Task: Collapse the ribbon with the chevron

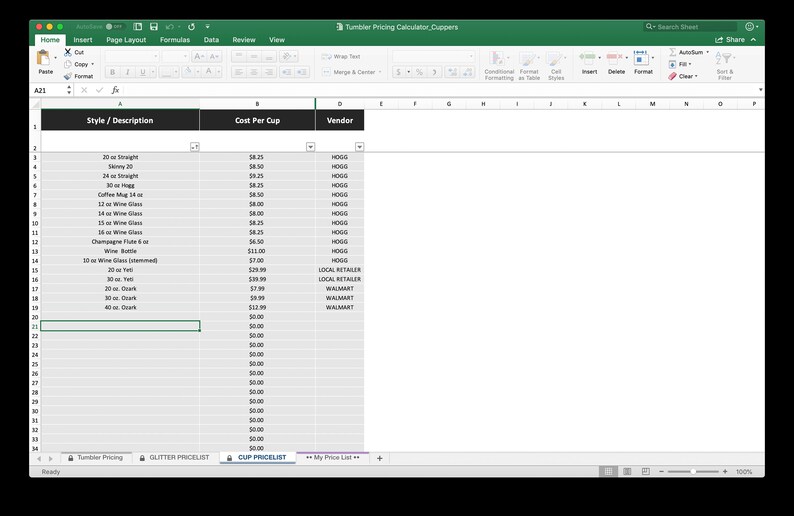Action: point(753,39)
